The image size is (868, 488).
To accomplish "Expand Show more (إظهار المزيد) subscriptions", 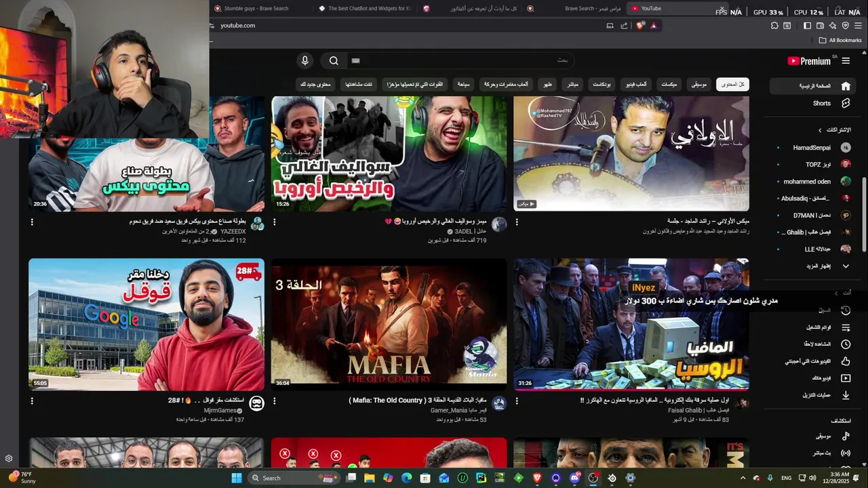I will click(x=814, y=266).
